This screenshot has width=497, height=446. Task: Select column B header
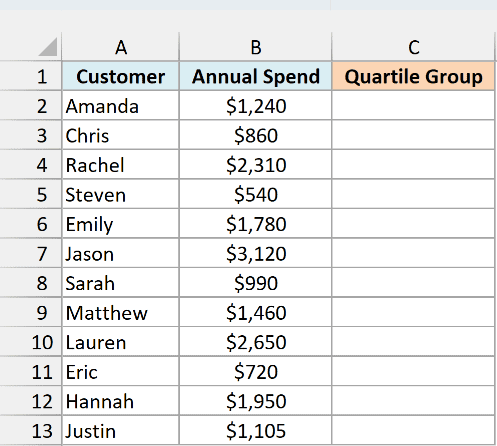coord(255,47)
